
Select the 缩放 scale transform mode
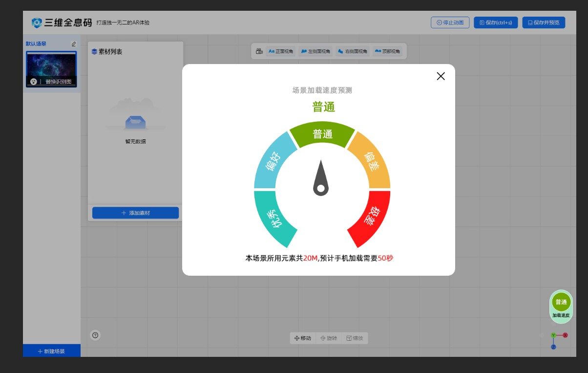(x=355, y=338)
